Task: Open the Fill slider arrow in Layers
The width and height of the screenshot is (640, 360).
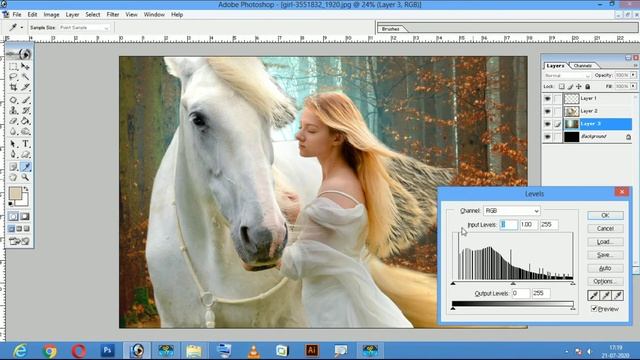Action: click(x=633, y=86)
